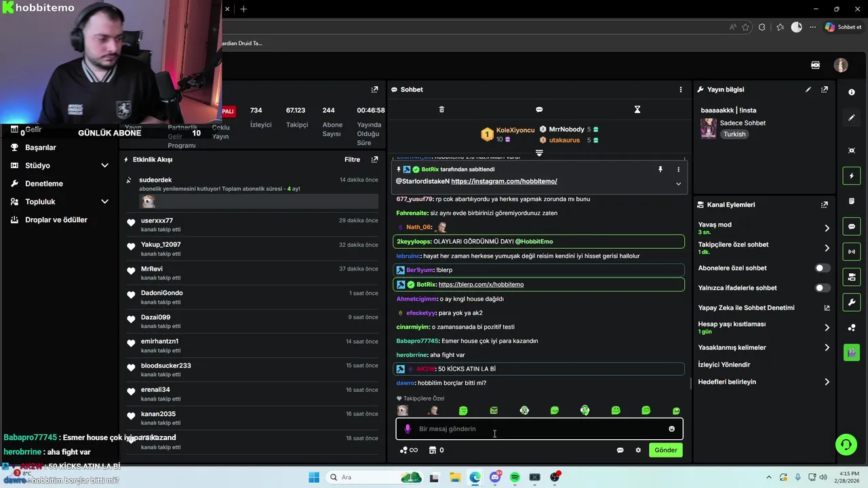Click the theater mode icon near profile avatar

[x=816, y=65]
